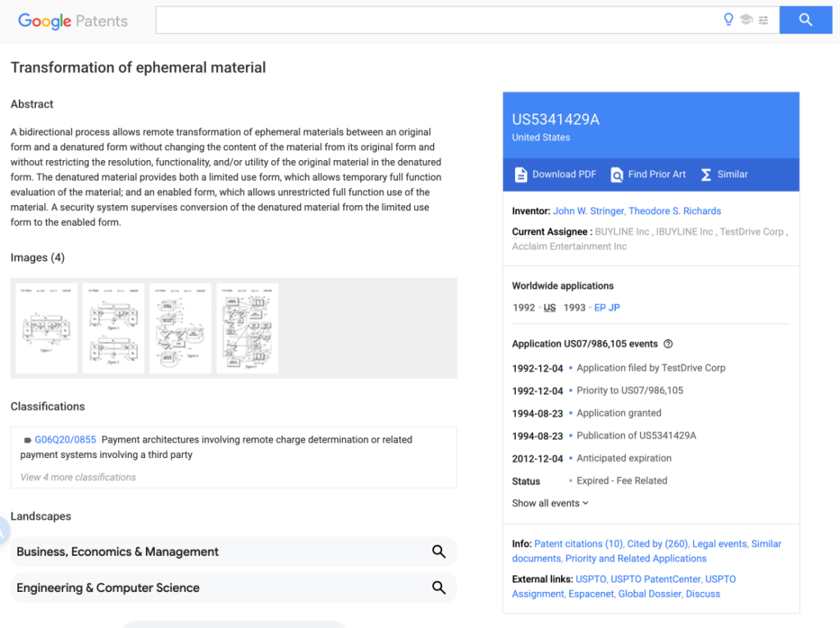Screen dimensions: 840x628
Task: Open the second patent figure thumbnail
Action: (x=113, y=328)
